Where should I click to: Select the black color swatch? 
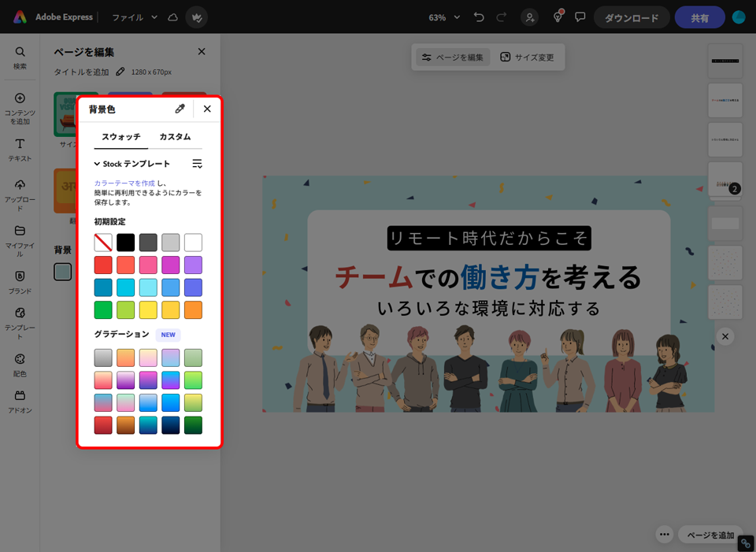(126, 242)
